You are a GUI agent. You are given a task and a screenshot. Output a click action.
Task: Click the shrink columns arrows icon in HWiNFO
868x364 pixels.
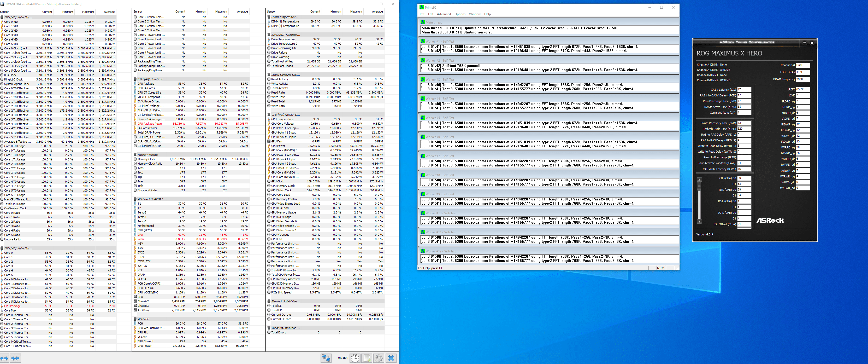[15, 358]
